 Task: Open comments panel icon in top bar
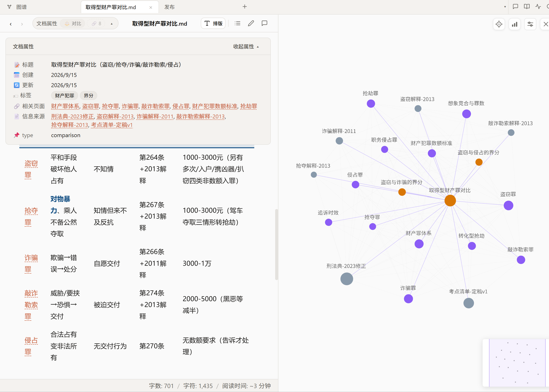click(516, 7)
